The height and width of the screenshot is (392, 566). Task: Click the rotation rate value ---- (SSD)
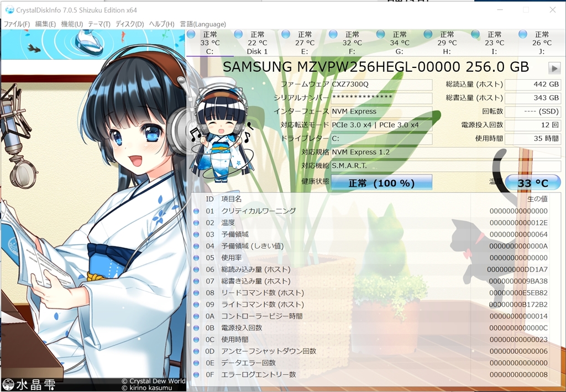coord(533,112)
